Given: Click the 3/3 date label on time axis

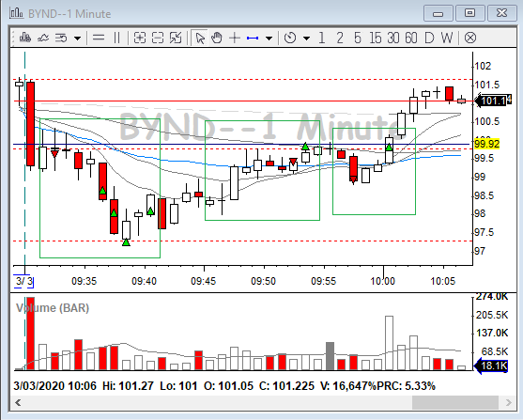Looking at the screenshot, I should click(x=23, y=281).
